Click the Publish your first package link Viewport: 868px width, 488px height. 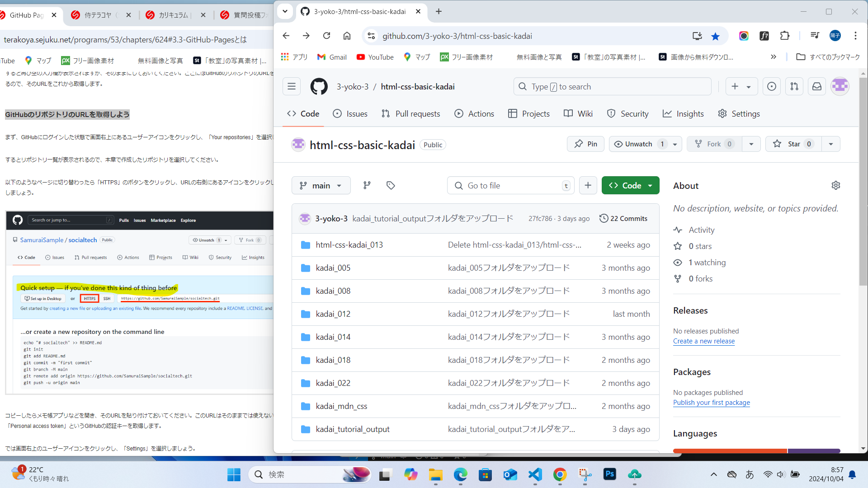tap(711, 403)
